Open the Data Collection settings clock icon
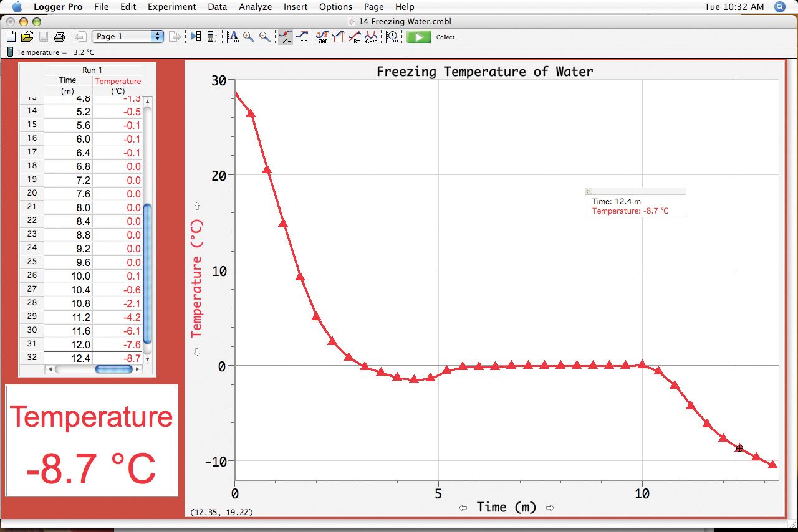This screenshot has width=798, height=532. (x=392, y=36)
